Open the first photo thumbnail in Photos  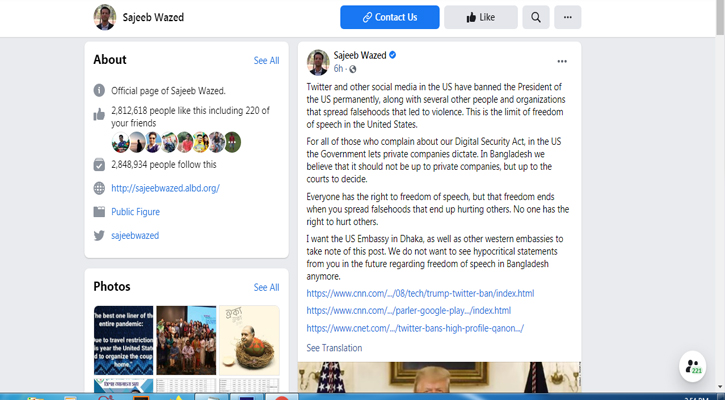click(123, 339)
